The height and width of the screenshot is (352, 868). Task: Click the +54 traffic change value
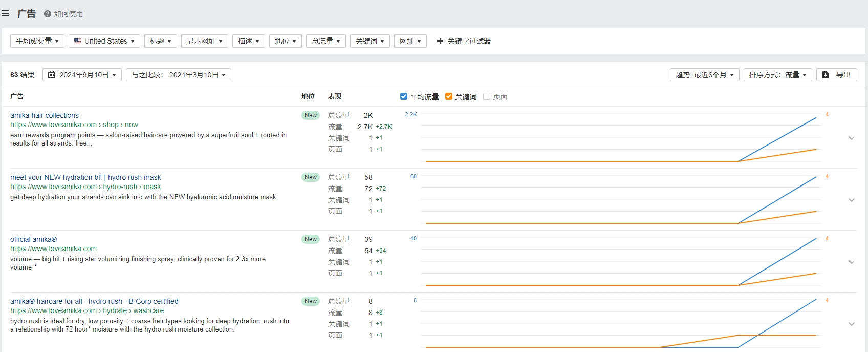click(381, 251)
